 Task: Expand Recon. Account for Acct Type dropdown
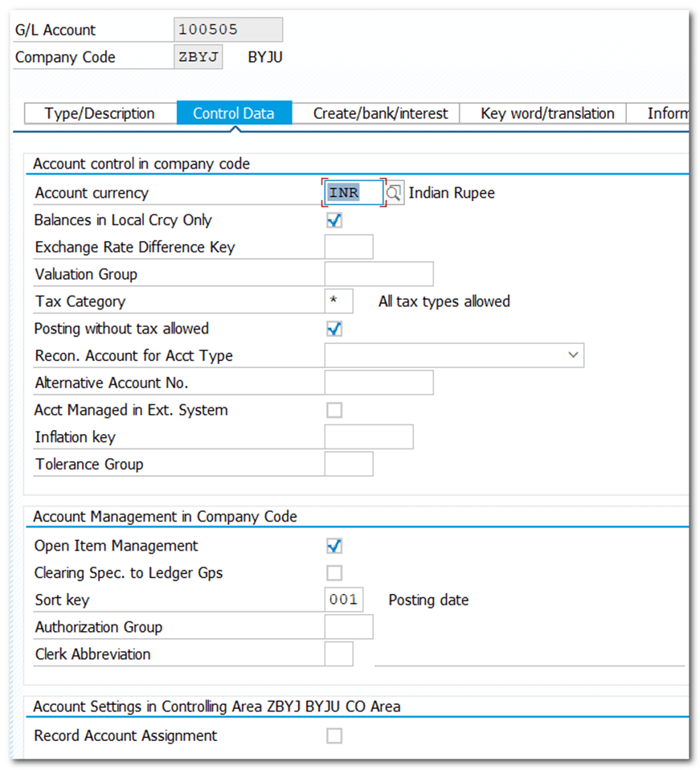pos(573,355)
